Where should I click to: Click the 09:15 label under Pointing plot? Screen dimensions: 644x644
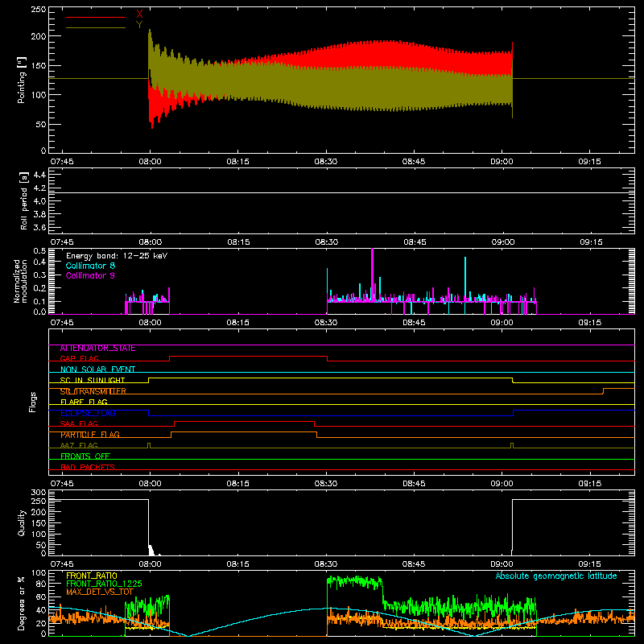click(590, 162)
